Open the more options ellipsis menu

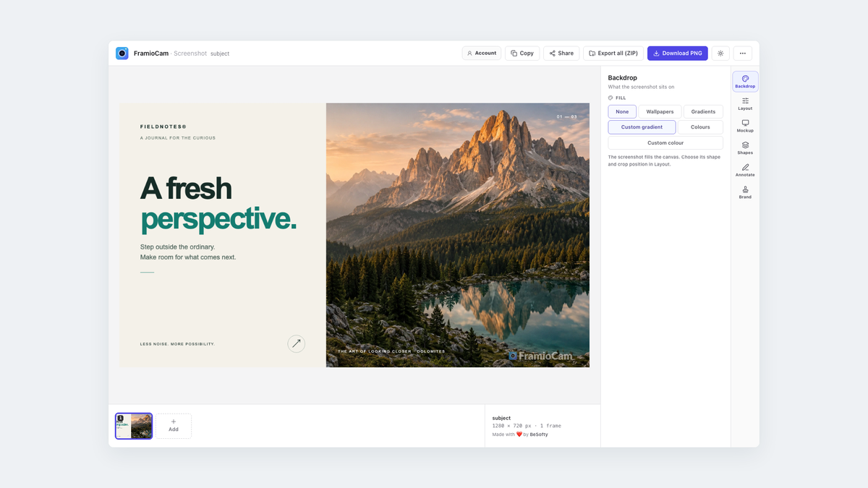[x=743, y=53]
